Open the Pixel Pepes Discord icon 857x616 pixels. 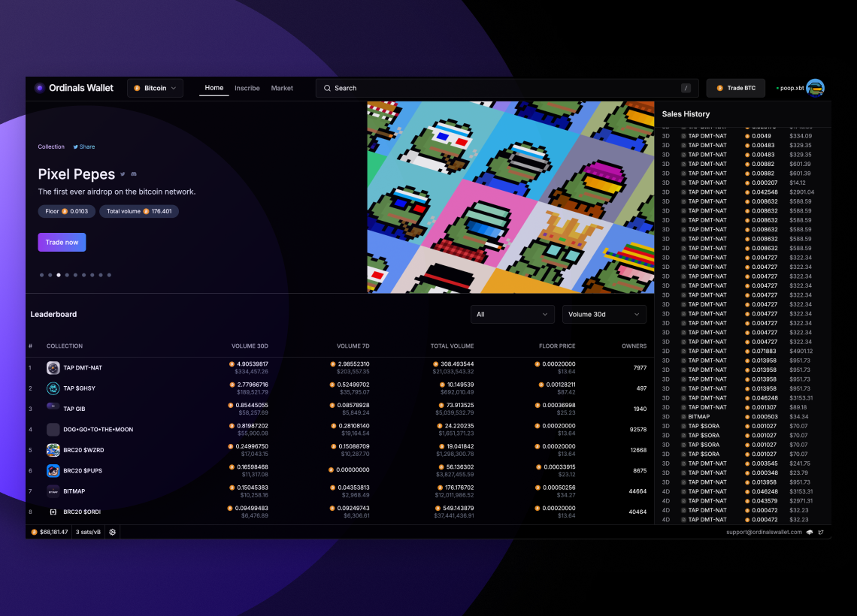pos(133,174)
